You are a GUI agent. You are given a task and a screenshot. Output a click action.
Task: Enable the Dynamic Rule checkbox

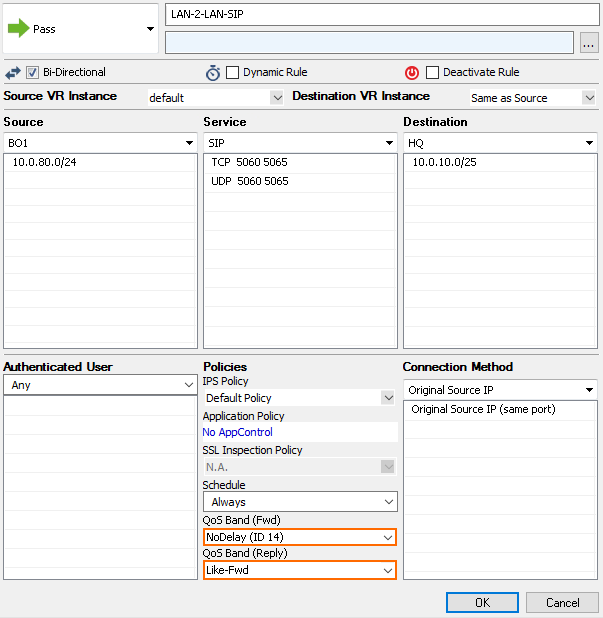(232, 73)
